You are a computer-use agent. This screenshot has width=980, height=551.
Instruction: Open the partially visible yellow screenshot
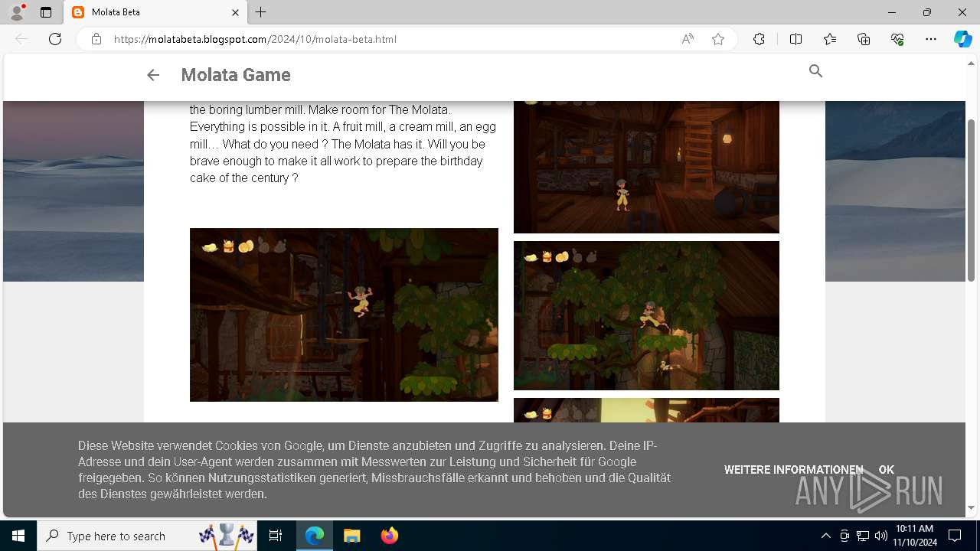click(x=646, y=410)
